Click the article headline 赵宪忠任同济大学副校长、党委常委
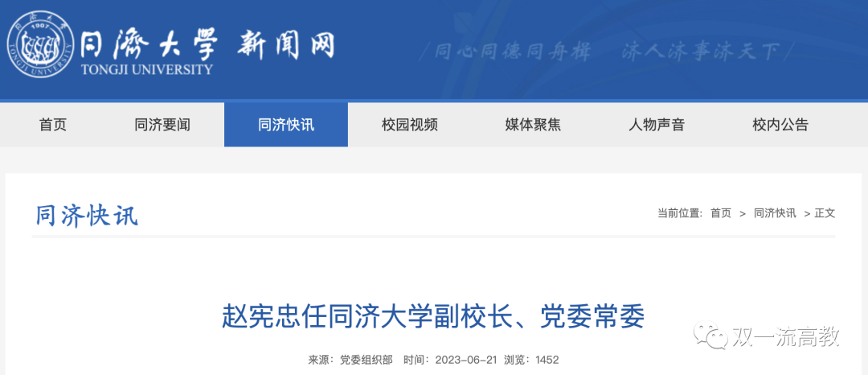This screenshot has width=868, height=375. click(433, 317)
